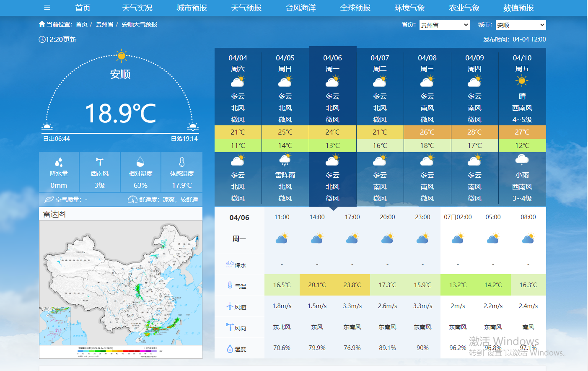
Task: Click the 首页 breadcrumb link
Action: coord(82,24)
